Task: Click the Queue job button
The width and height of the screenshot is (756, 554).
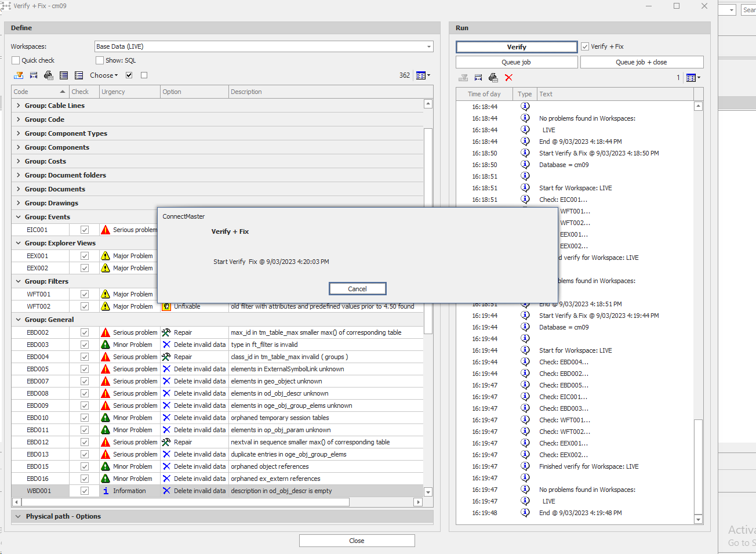Action: pos(517,62)
